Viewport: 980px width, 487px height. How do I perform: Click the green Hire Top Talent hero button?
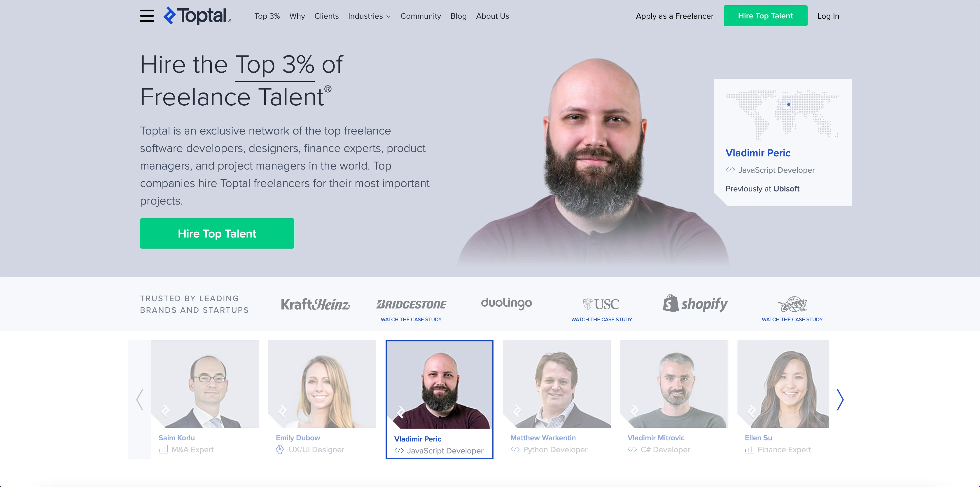(217, 233)
